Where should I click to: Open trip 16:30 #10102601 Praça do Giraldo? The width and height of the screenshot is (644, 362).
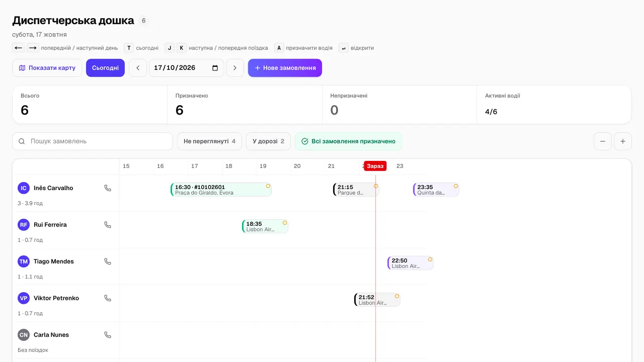click(x=221, y=190)
